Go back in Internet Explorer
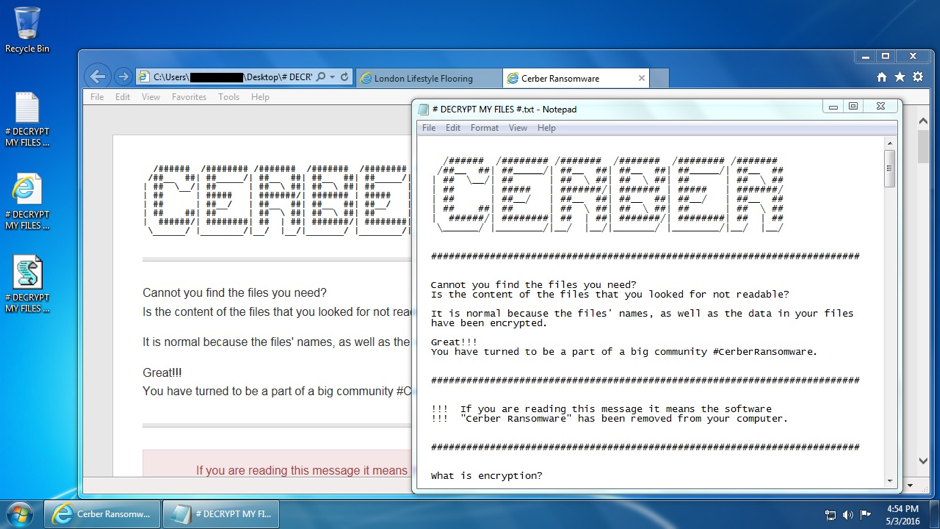 98,77
